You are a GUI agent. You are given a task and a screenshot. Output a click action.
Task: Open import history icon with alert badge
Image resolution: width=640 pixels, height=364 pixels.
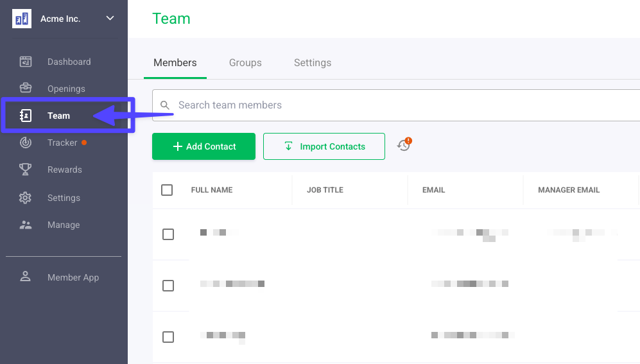(x=404, y=146)
